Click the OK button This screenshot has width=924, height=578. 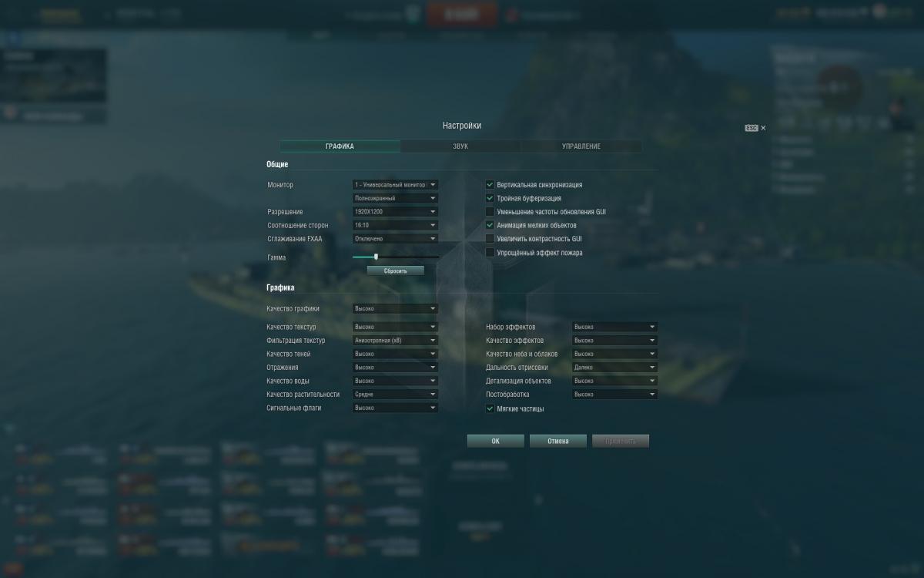coord(496,442)
